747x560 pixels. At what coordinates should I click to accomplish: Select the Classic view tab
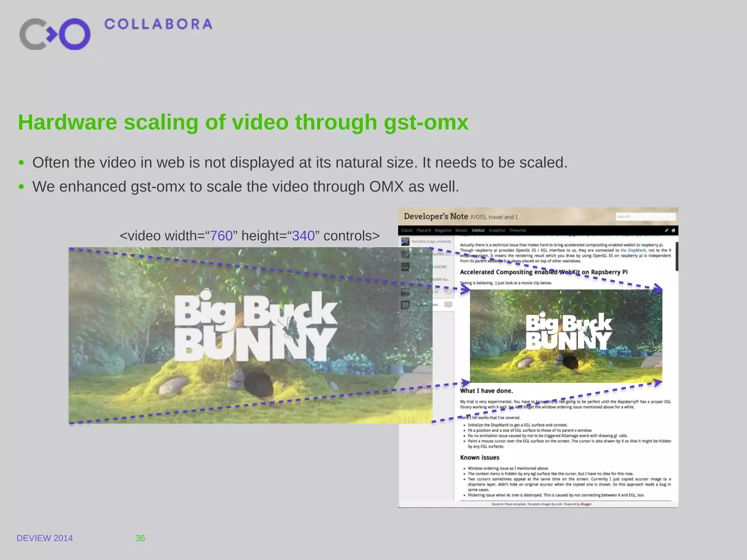click(407, 230)
